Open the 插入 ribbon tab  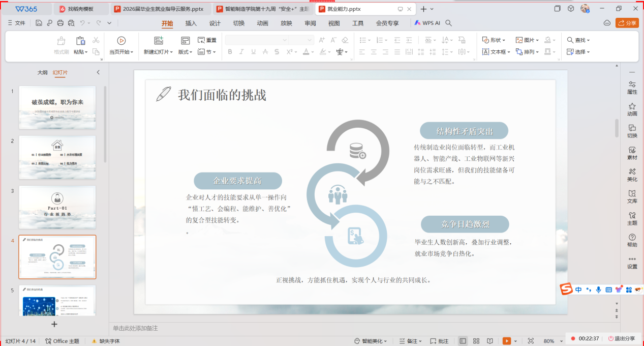click(x=191, y=23)
